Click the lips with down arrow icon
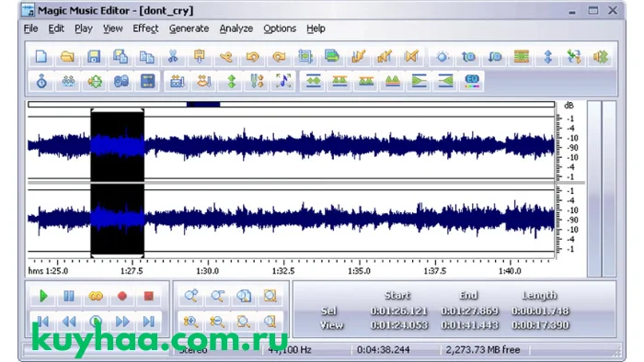Screen dimensions: 644x362 click(x=203, y=81)
